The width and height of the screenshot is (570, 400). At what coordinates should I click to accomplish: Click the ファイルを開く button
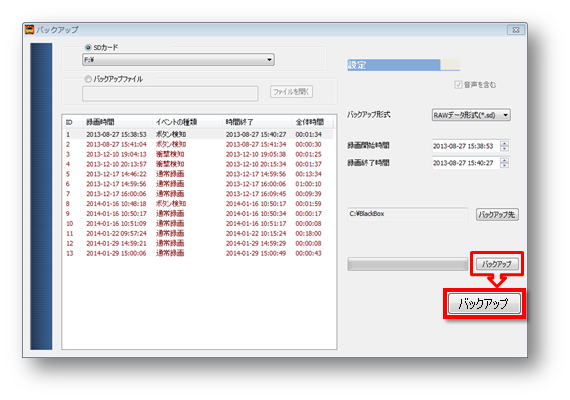pos(291,92)
